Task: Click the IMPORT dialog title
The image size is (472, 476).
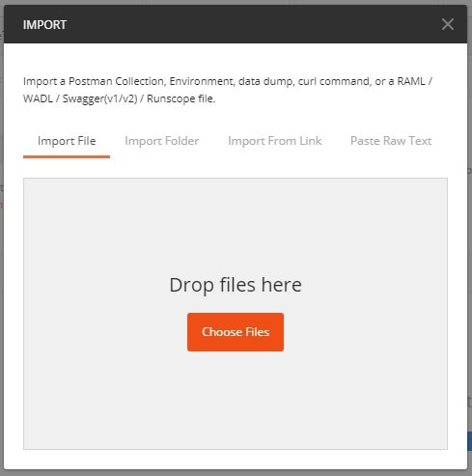Action: click(44, 25)
